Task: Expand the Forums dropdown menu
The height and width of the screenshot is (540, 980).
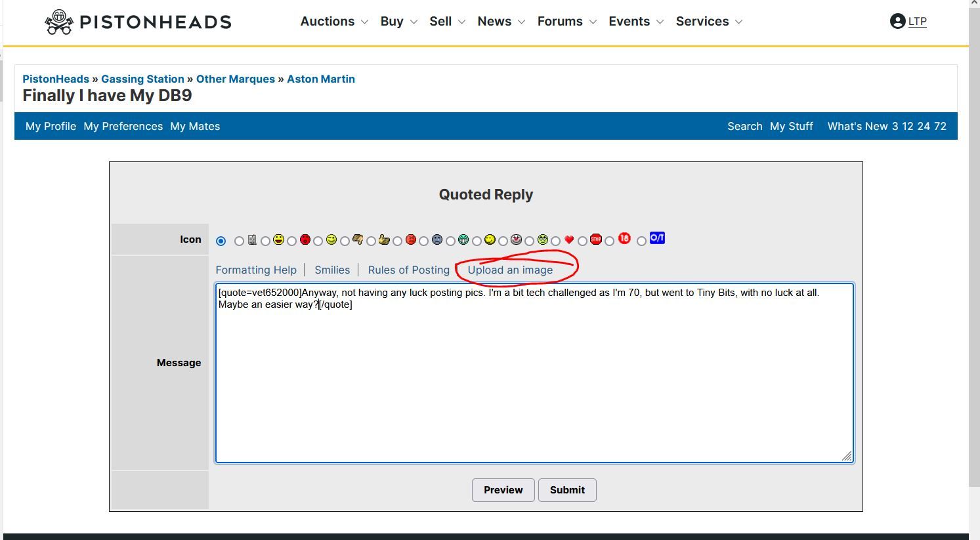Action: click(566, 22)
